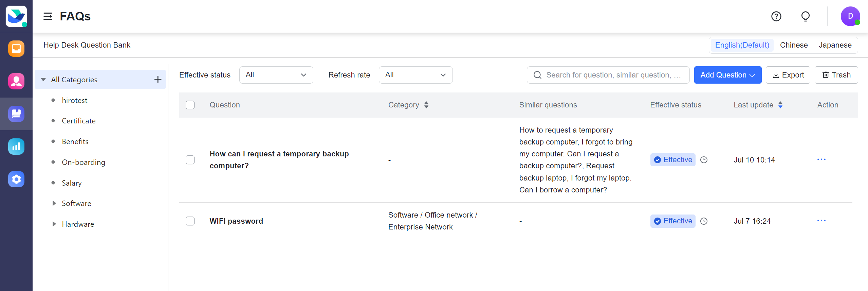Image resolution: width=868 pixels, height=291 pixels.
Task: Open the orange help desk sidebar icon
Action: pyautogui.click(x=16, y=49)
